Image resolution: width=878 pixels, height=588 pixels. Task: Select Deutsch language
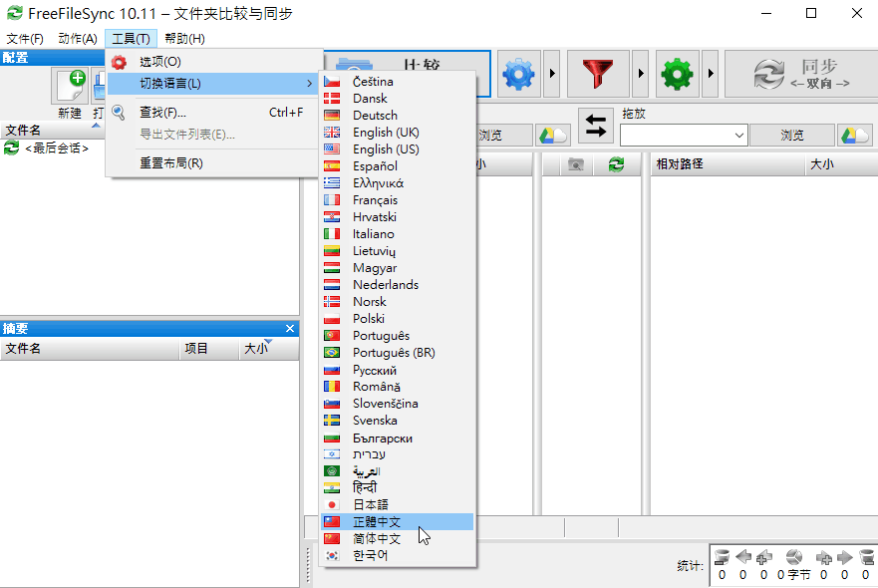(x=398, y=116)
